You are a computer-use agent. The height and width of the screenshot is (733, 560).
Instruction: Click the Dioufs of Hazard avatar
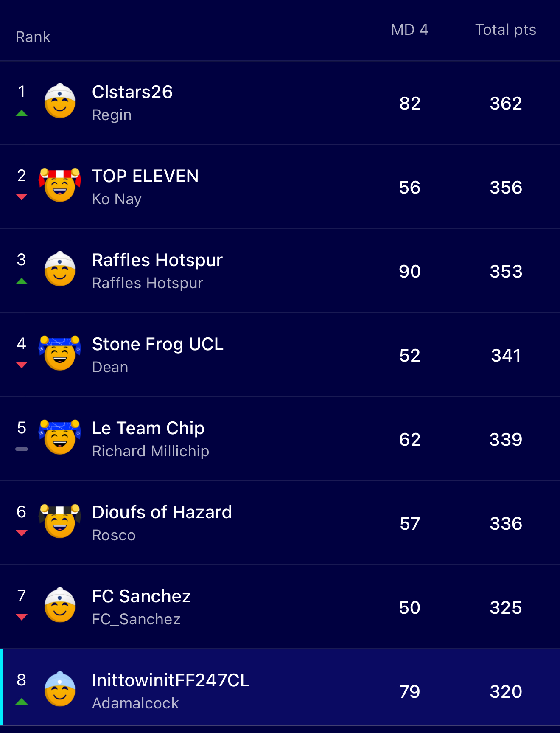(x=60, y=521)
